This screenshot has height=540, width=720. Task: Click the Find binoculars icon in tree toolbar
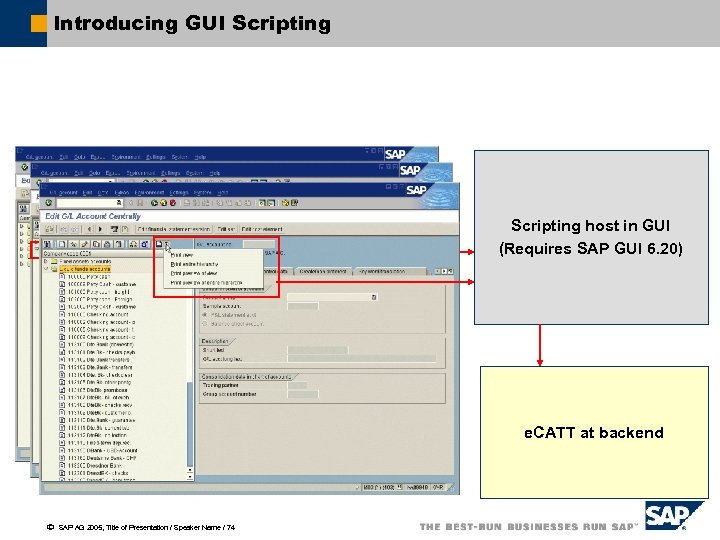click(x=133, y=244)
